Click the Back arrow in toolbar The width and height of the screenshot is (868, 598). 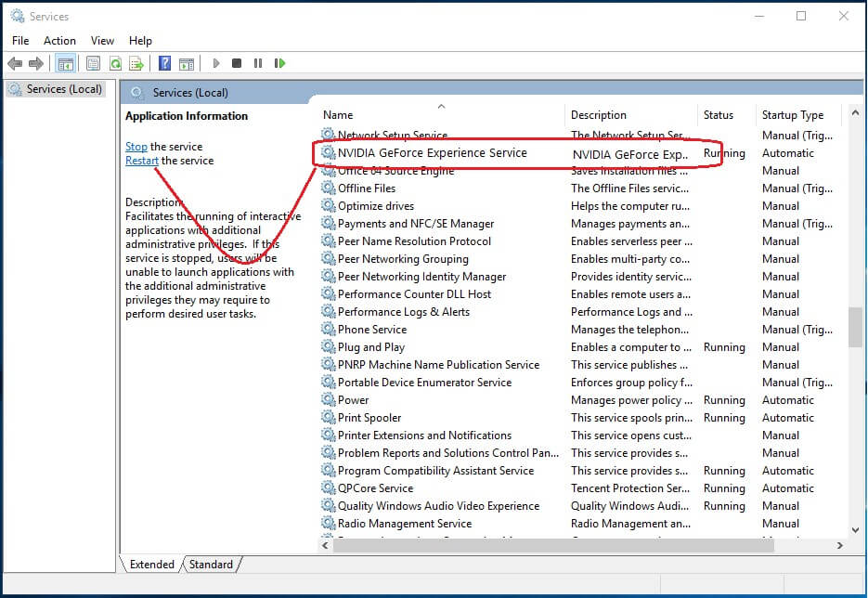pos(15,63)
